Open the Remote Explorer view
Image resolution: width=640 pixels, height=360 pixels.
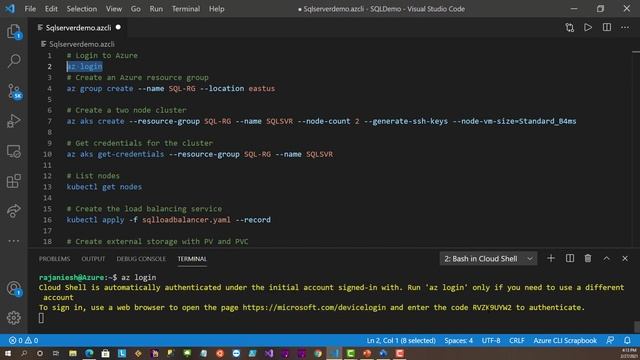click(14, 151)
